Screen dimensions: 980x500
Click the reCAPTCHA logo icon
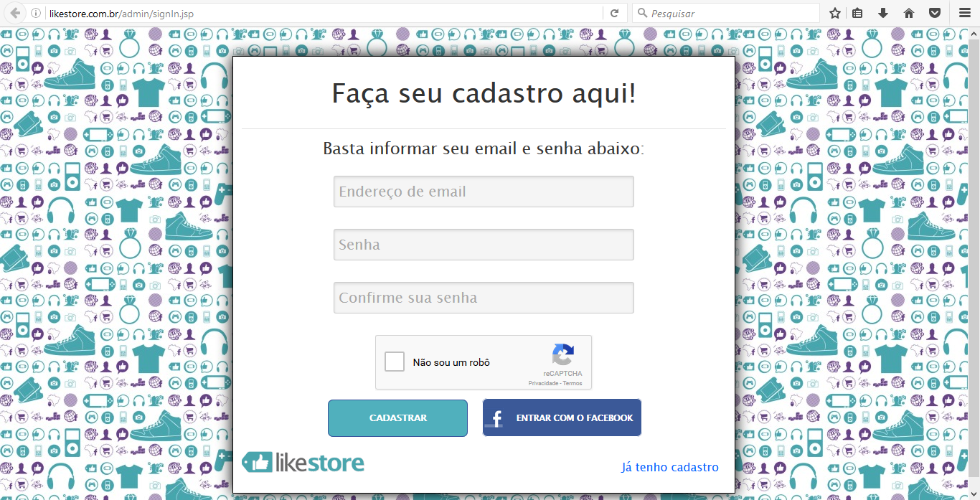[x=563, y=356]
